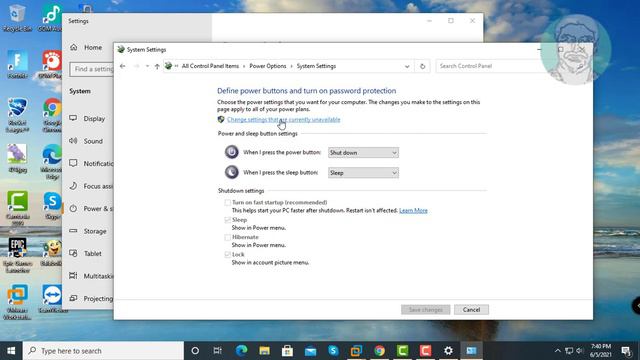The image size is (640, 360).
Task: Go to Power Options breadcrumb
Action: (x=268, y=66)
